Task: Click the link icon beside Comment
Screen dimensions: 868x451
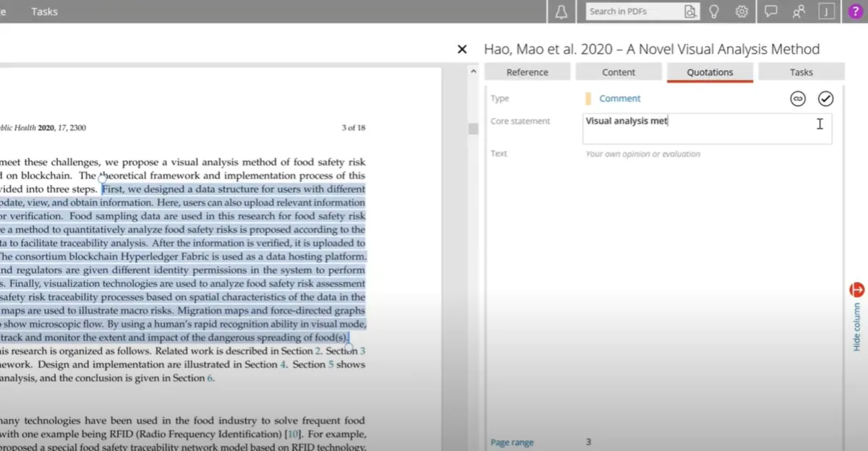Action: 798,99
